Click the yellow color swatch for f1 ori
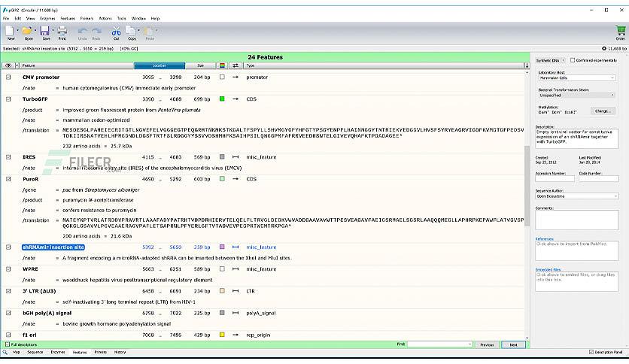Image resolution: width=629 pixels, height=364 pixels. coord(222,335)
